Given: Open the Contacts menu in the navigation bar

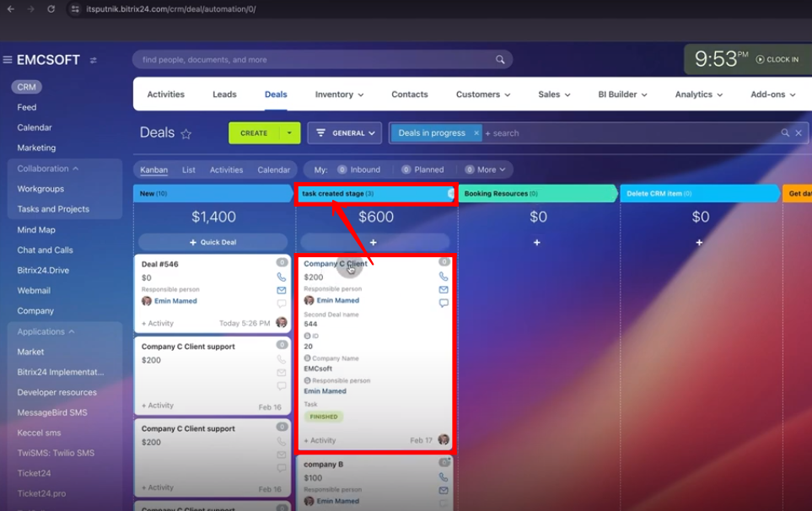Looking at the screenshot, I should [409, 94].
